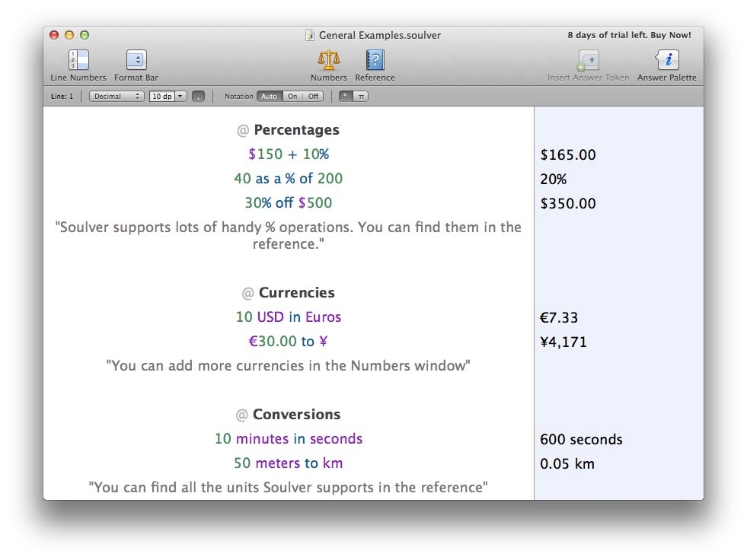This screenshot has height=560, width=747.
Task: Select the €7.33 answer
Action: pyautogui.click(x=559, y=317)
